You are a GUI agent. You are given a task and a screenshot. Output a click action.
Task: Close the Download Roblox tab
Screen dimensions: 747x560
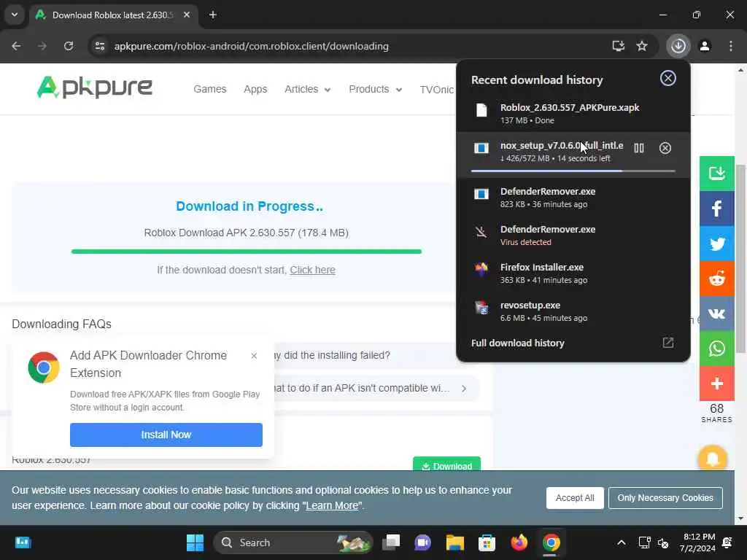click(187, 15)
